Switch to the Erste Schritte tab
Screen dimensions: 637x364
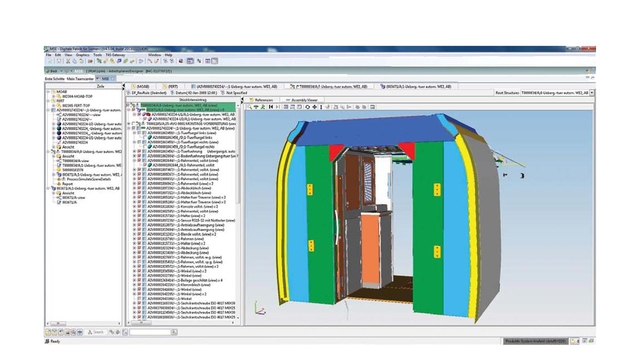pos(55,79)
